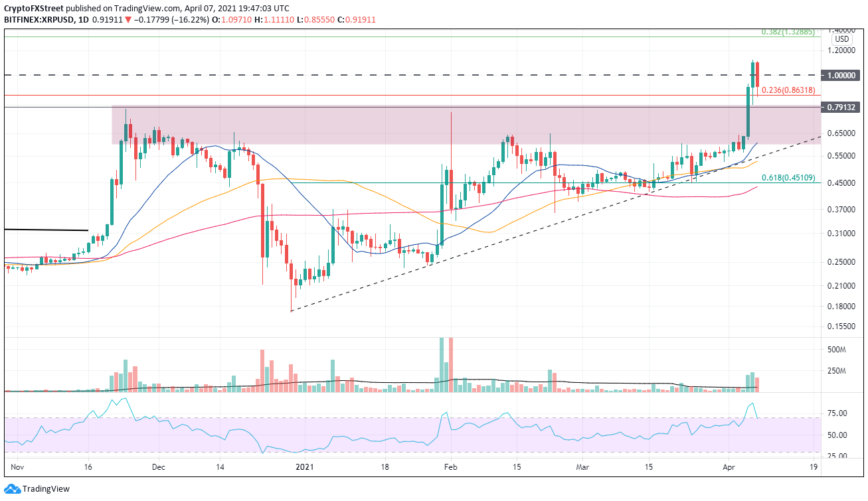This screenshot has height=501, width=868.
Task: Click the 50.00 RSI axis label
Action: 837,435
